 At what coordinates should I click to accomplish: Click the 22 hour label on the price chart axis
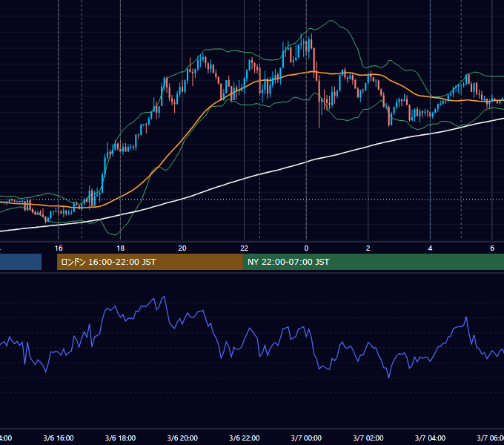(245, 248)
